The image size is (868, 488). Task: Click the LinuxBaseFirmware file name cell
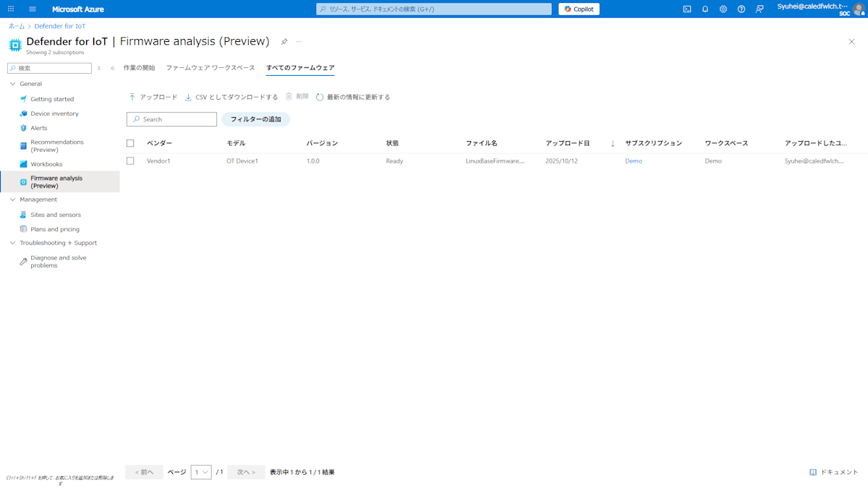coord(495,161)
